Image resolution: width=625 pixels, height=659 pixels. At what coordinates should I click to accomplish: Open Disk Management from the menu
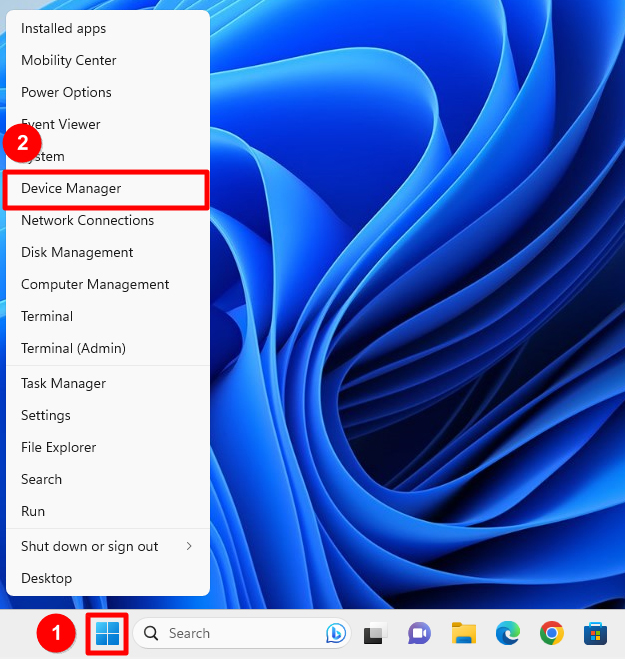[x=108, y=252]
